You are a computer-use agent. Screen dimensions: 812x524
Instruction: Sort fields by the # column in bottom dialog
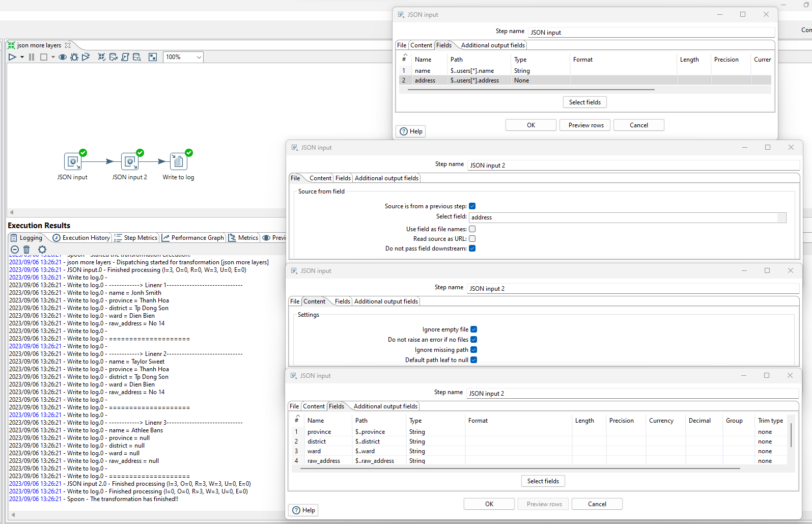click(297, 420)
